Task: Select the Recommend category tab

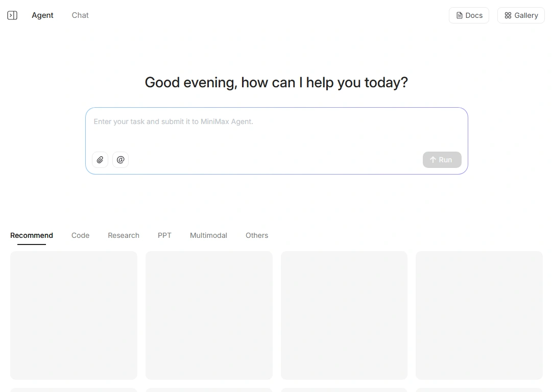Action: pos(31,235)
